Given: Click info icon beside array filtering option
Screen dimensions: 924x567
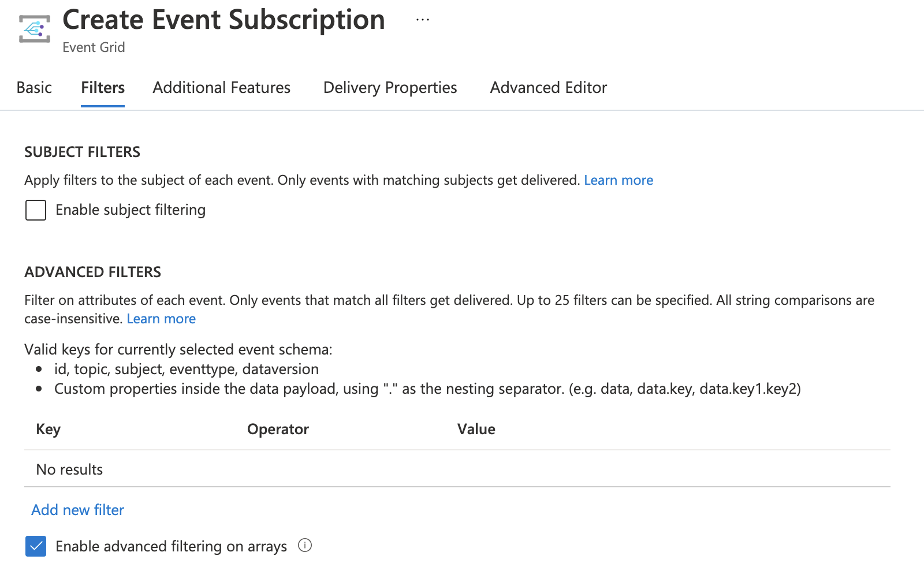Looking at the screenshot, I should (x=305, y=545).
